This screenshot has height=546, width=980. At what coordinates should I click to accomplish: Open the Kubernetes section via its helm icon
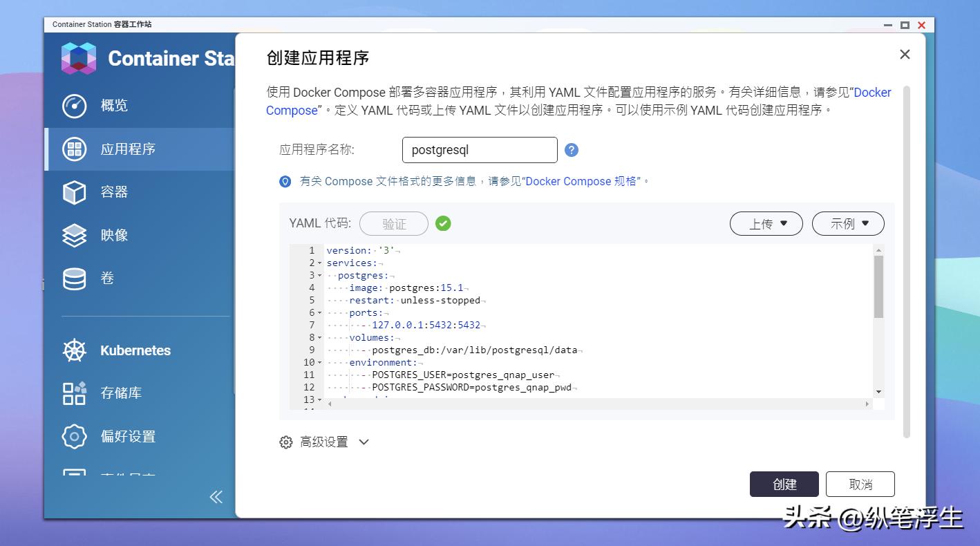(x=74, y=350)
